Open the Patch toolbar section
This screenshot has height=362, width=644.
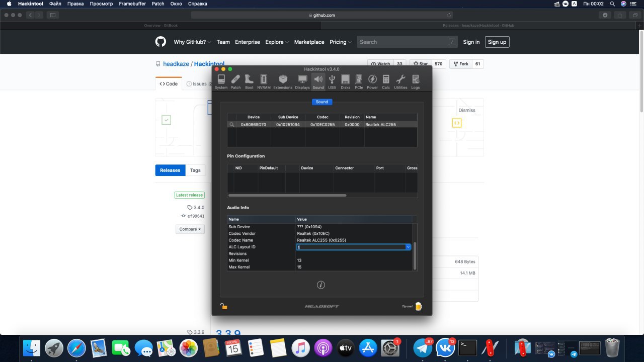(235, 81)
